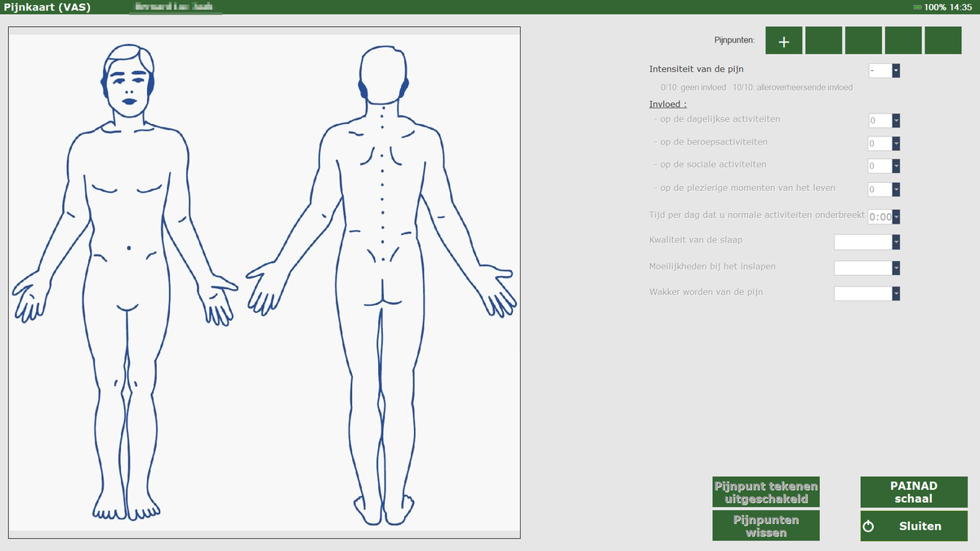Screen dimensions: 980x551
Task: Select the last empty Pijnpunten slot
Action: [943, 40]
